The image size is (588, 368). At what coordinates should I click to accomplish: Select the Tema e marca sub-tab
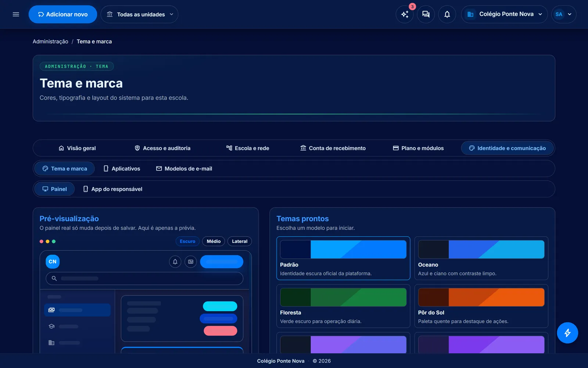(65, 169)
